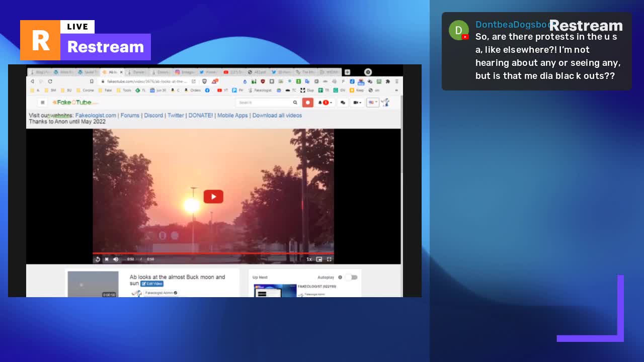This screenshot has height=362, width=644.
Task: Open the Facebook bookmark icon
Action: click(207, 90)
